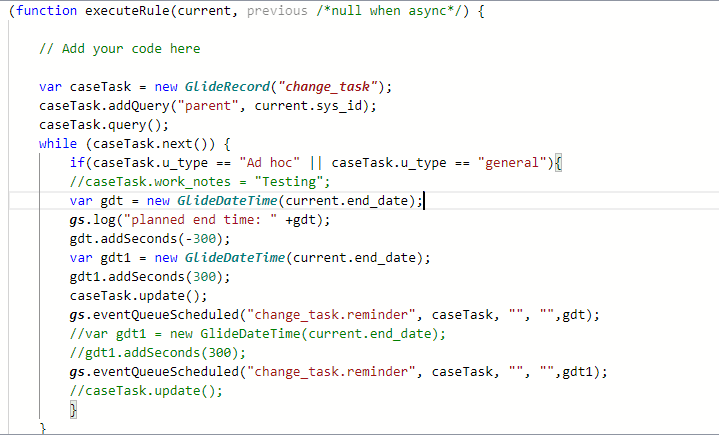Click eventQueueScheduled line ending with gdt

pyautogui.click(x=335, y=315)
